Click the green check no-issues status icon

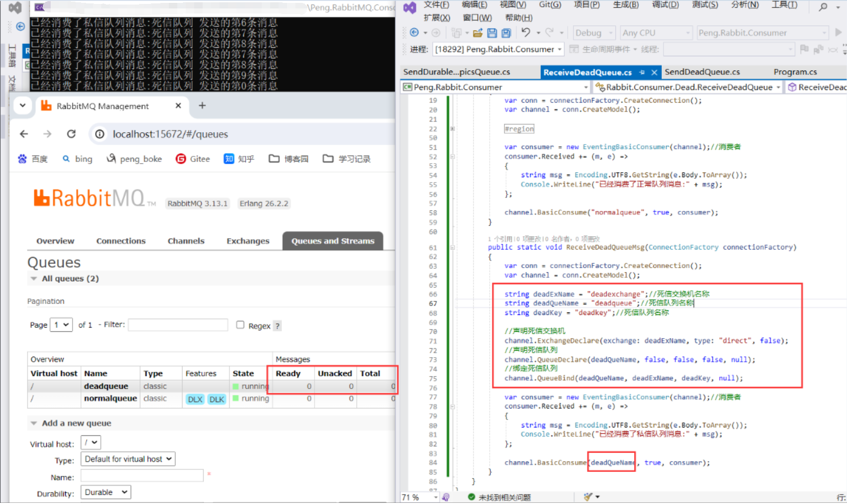(x=472, y=497)
